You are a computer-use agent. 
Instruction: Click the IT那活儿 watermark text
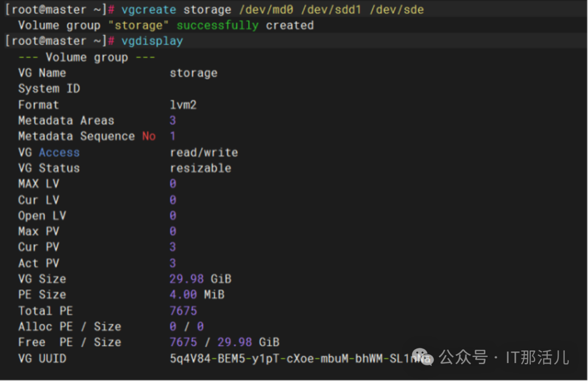point(537,358)
